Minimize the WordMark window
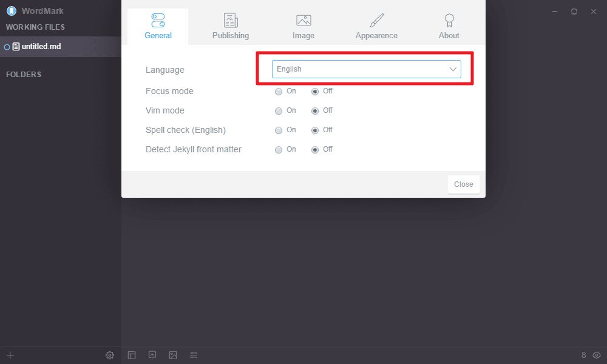This screenshot has height=364, width=607. pyautogui.click(x=555, y=12)
